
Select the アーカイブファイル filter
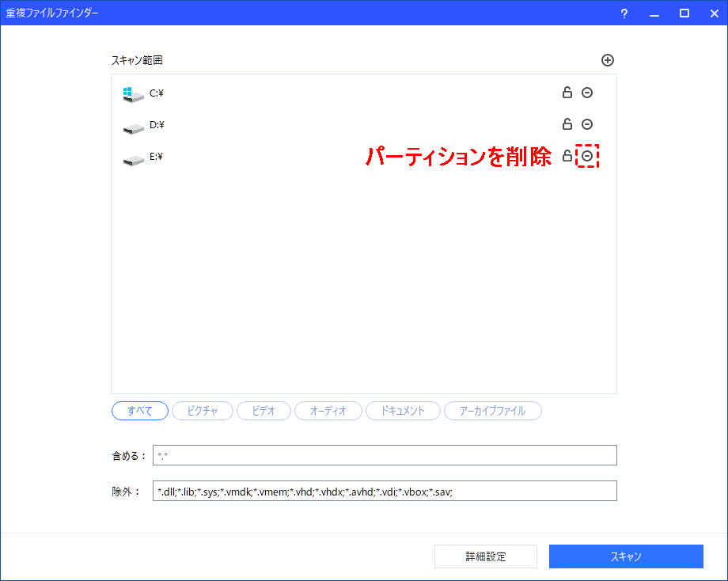click(493, 411)
